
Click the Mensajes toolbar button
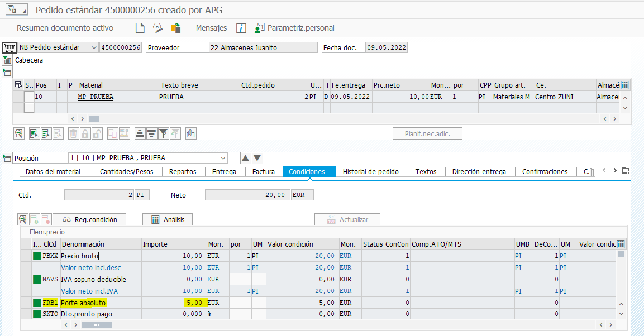click(x=212, y=28)
